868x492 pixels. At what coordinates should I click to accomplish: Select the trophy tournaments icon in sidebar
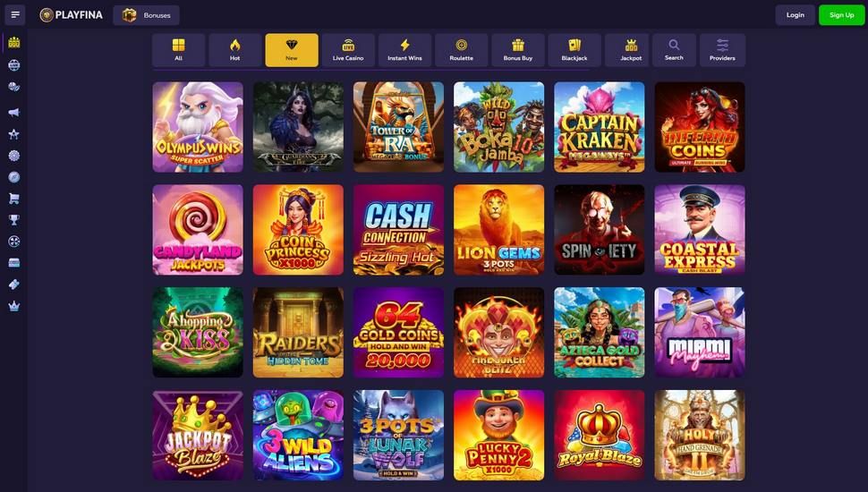coord(14,220)
